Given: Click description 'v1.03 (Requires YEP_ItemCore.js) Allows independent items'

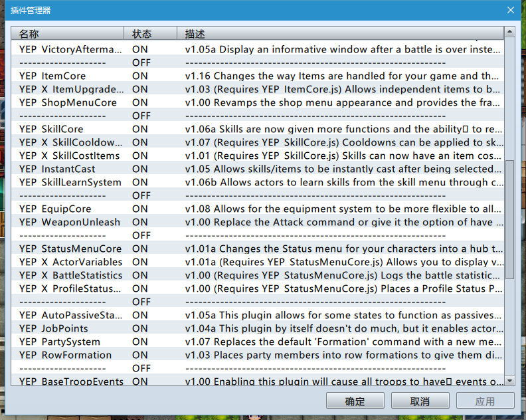Looking at the screenshot, I should tap(343, 89).
